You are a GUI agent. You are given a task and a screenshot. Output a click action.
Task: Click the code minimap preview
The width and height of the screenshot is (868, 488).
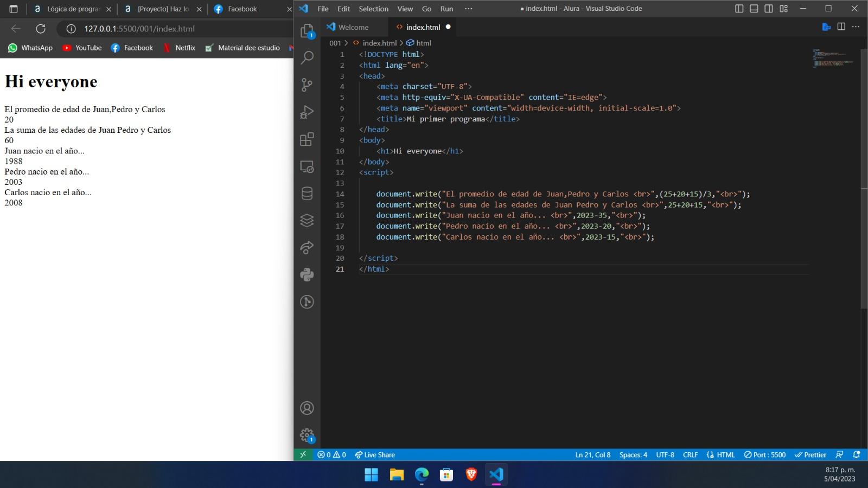pyautogui.click(x=833, y=58)
